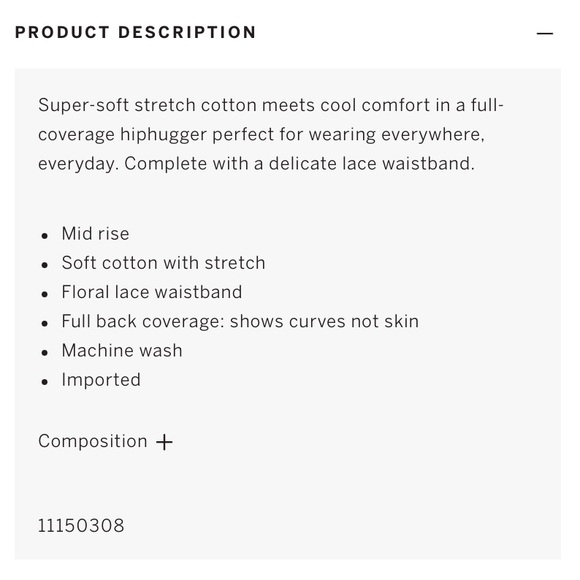
Task: Click the "Super-soft stretch cotton" opening line
Action: tap(271, 105)
